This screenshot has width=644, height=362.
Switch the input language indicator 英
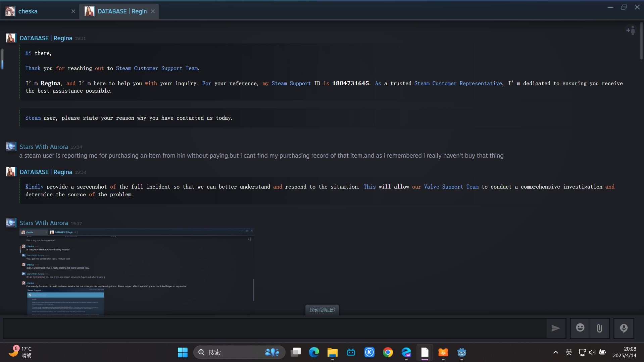point(569,352)
